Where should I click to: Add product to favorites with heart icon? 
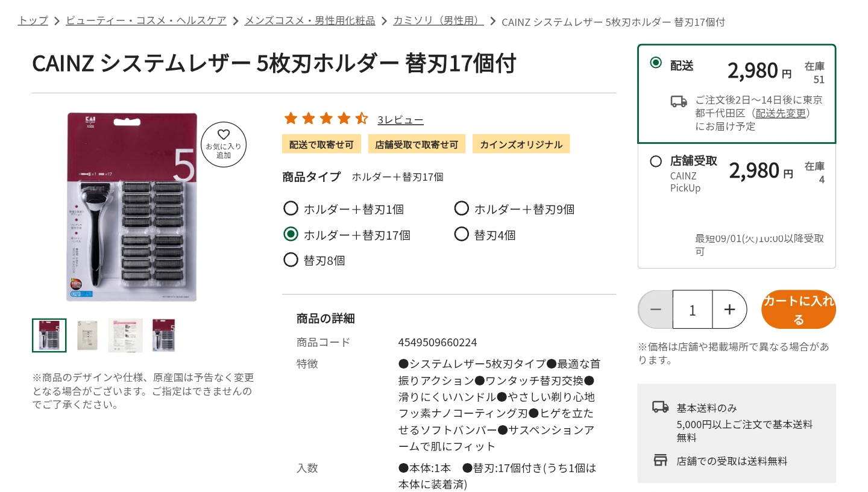coord(224,145)
